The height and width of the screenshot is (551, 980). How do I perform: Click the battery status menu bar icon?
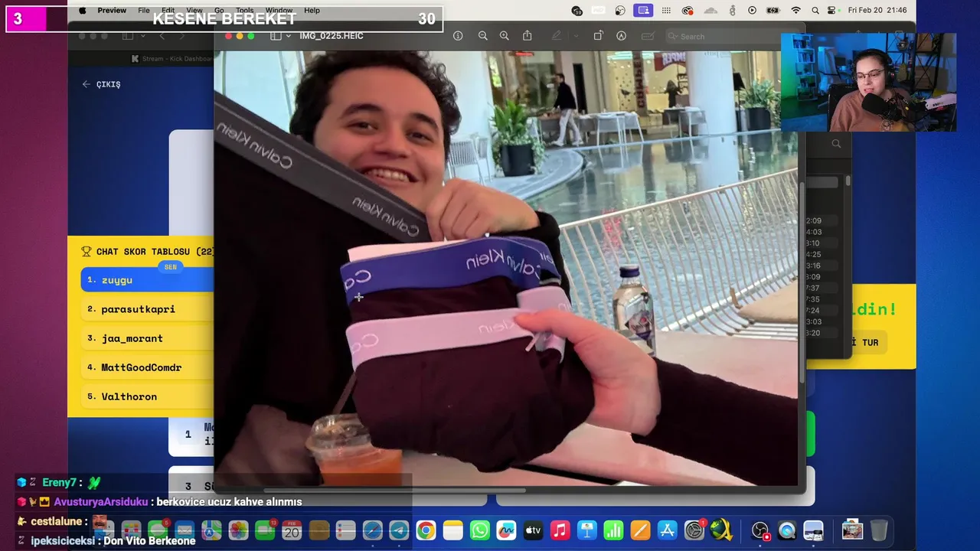pos(774,11)
